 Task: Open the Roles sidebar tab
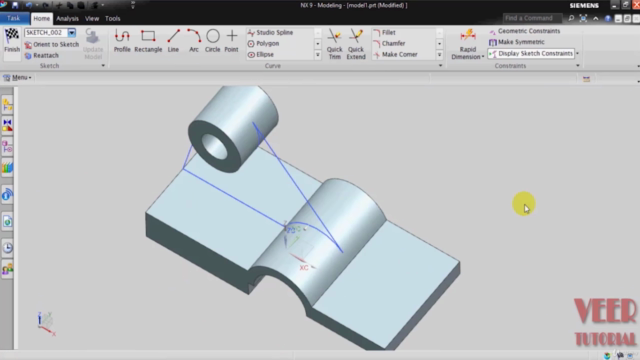7,269
